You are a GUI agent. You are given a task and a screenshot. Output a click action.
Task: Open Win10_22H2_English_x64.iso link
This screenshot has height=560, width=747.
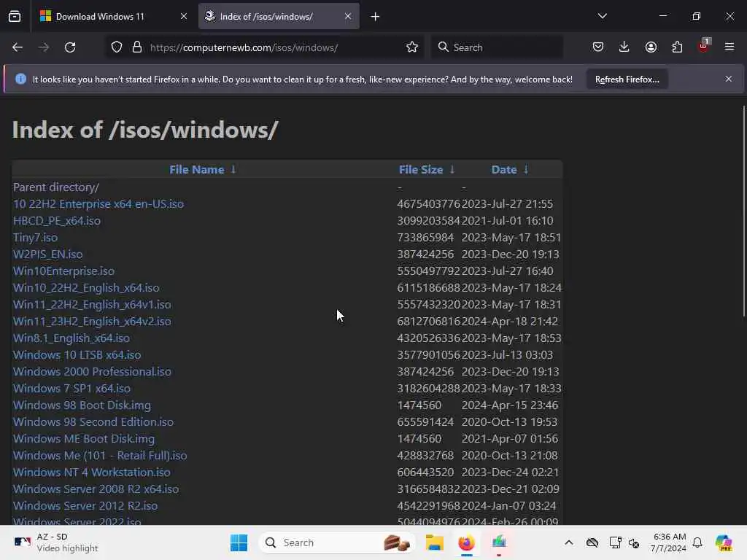click(x=86, y=288)
